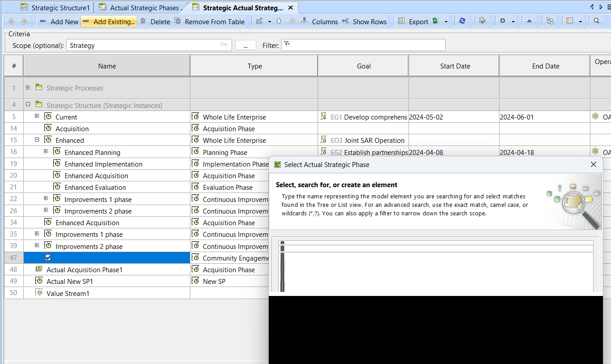Click in the Filter text field
The height and width of the screenshot is (364, 611).
(x=367, y=45)
